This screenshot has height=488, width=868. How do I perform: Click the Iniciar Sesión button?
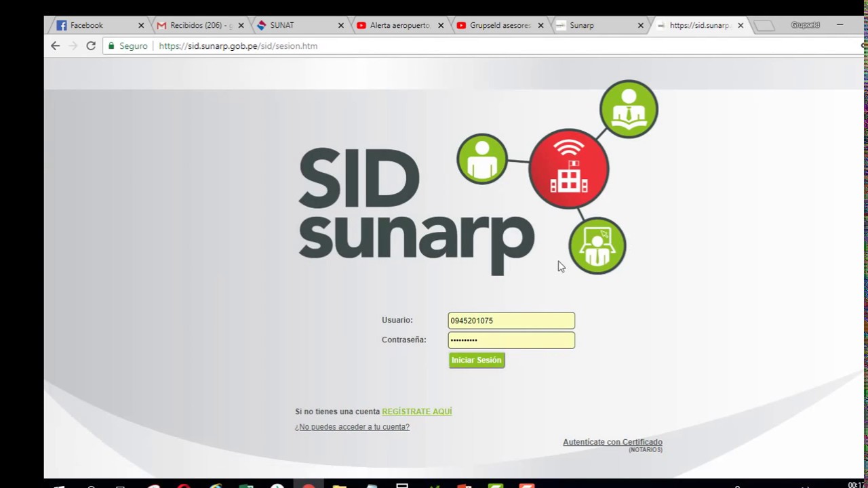point(477,361)
